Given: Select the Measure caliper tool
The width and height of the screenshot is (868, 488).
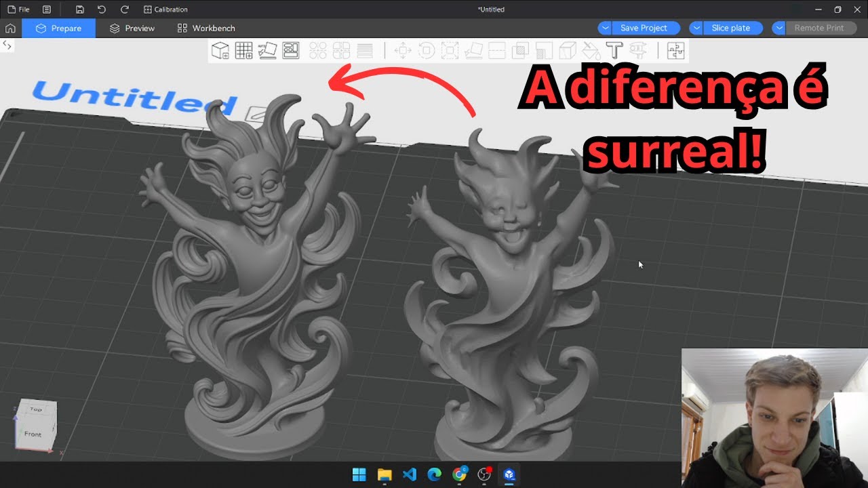Looking at the screenshot, I should [637, 51].
